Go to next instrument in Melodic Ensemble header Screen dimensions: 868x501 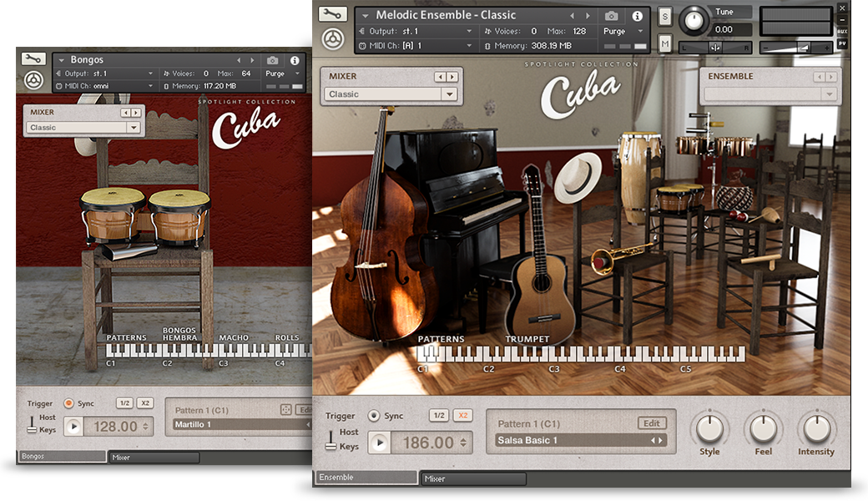point(588,16)
